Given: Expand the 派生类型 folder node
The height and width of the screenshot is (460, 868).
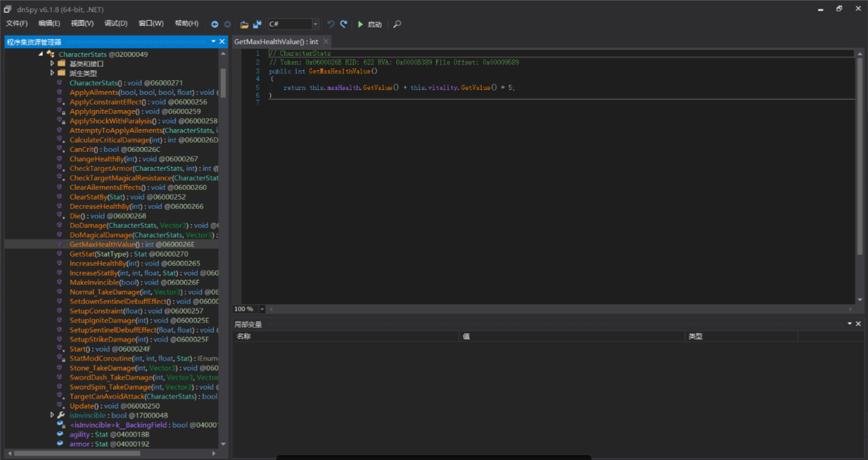Looking at the screenshot, I should click(x=53, y=74).
